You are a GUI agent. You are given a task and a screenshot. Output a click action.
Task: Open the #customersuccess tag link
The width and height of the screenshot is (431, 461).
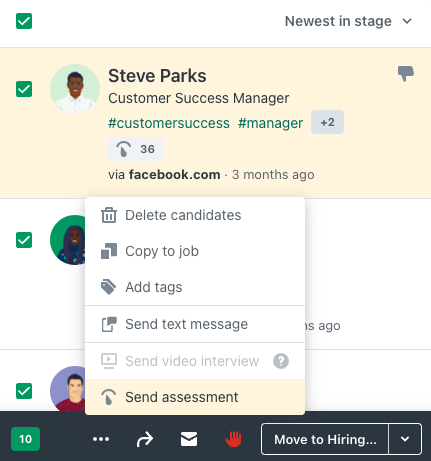pos(169,123)
